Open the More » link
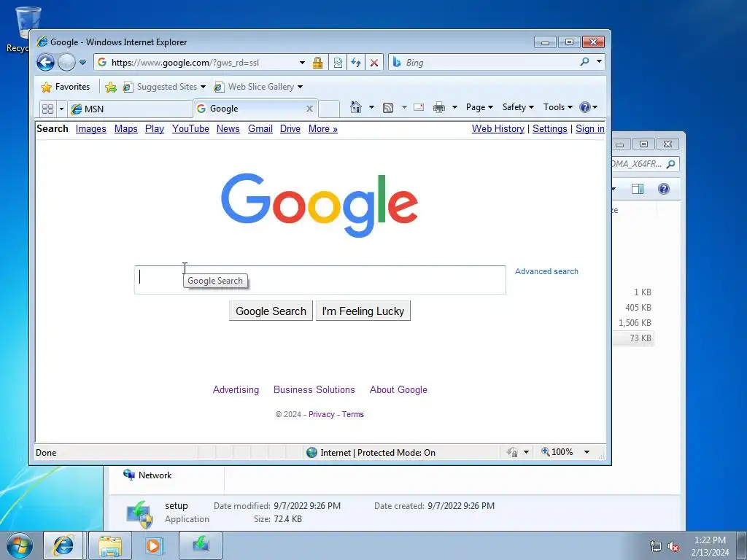Screen dimensions: 747x560 pyautogui.click(x=323, y=128)
